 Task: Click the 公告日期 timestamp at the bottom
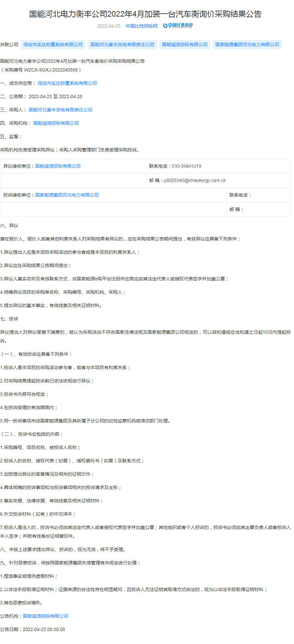pos(44,629)
